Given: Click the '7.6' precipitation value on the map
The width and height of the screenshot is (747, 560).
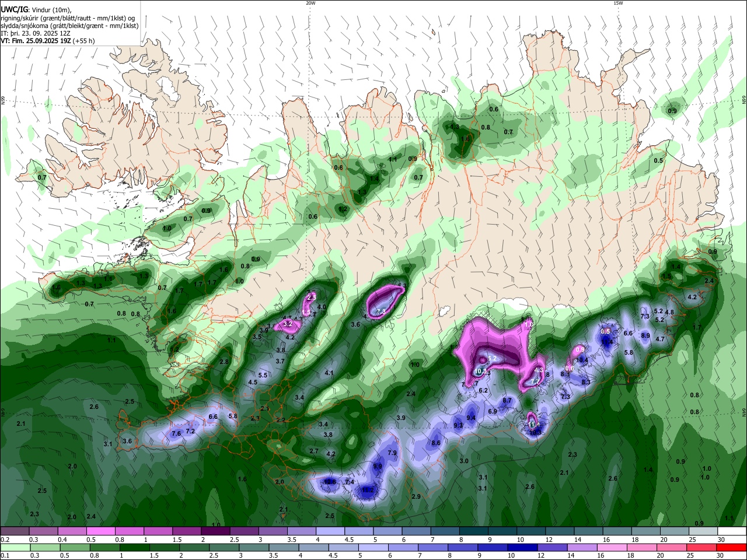Looking at the screenshot, I should (176, 433).
